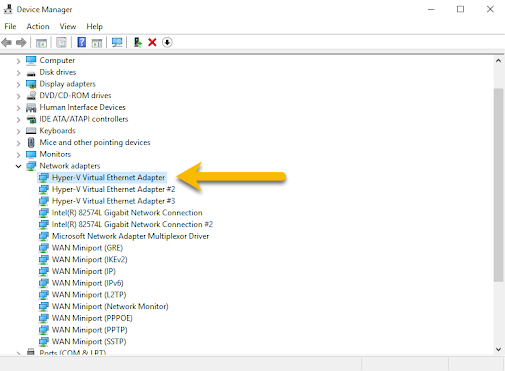Click the Monitors category icon
Image resolution: width=505 pixels, height=371 pixels.
click(x=31, y=154)
